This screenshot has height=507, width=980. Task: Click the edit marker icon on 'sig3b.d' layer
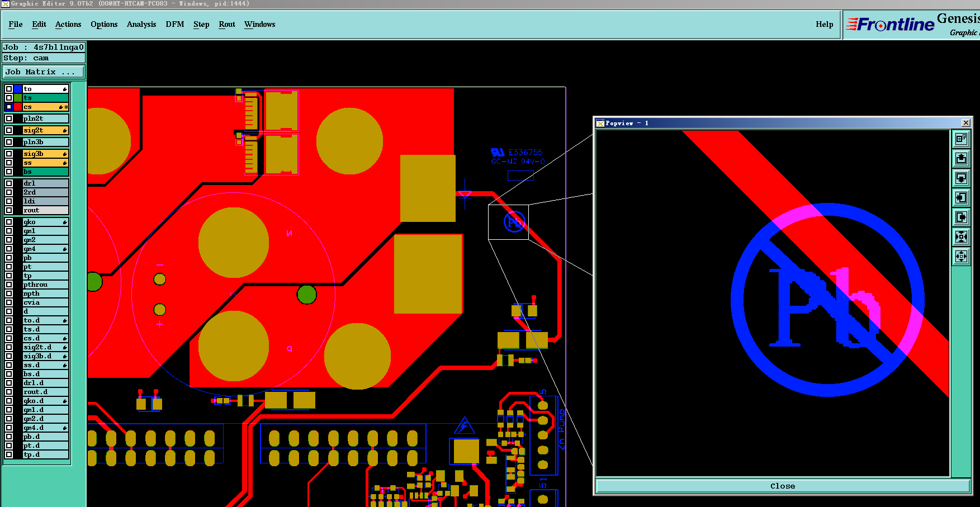[x=65, y=356]
